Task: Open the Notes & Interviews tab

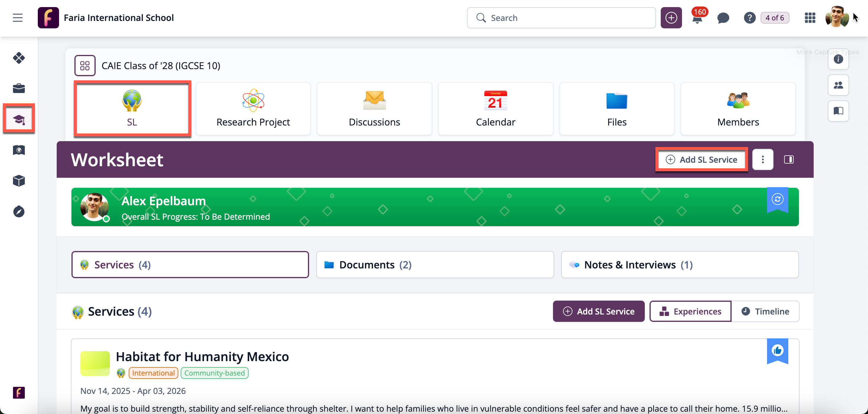Action: pyautogui.click(x=680, y=265)
